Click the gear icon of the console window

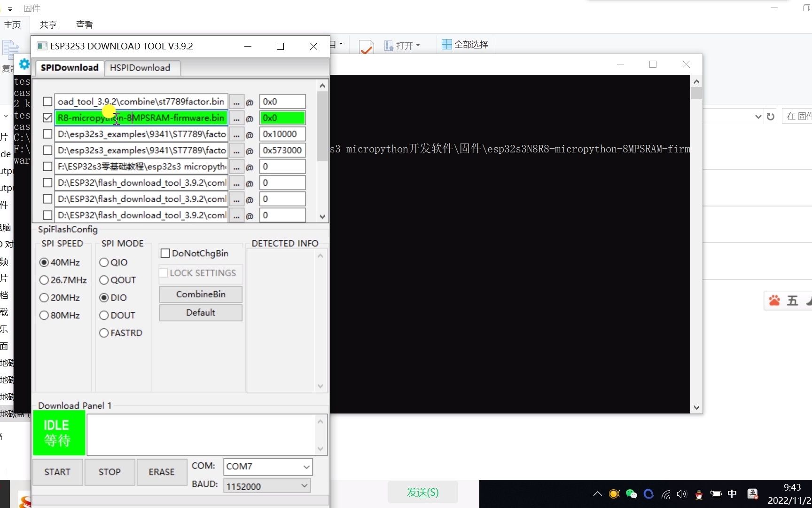click(24, 64)
